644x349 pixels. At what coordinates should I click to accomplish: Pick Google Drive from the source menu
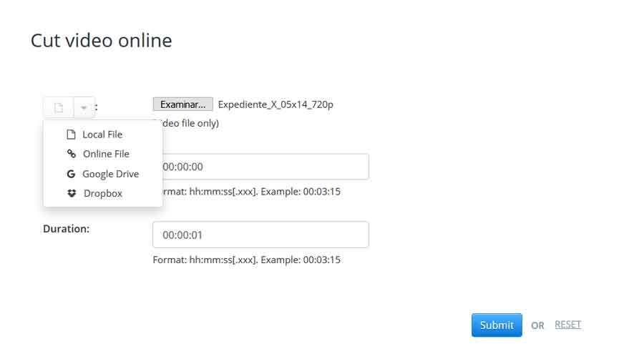[x=110, y=174]
